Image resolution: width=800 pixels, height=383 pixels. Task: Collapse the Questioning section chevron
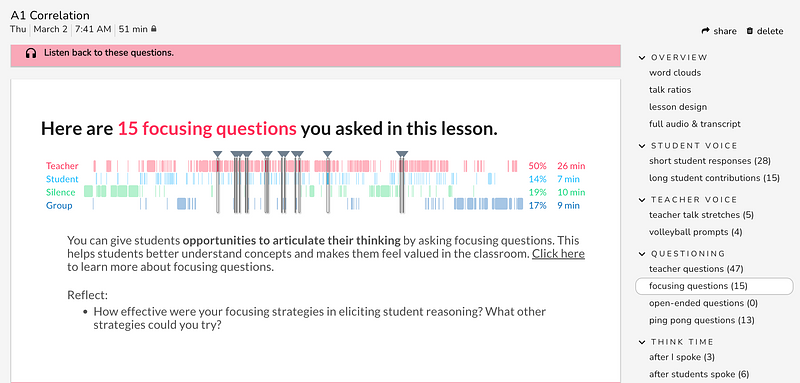pyautogui.click(x=642, y=254)
